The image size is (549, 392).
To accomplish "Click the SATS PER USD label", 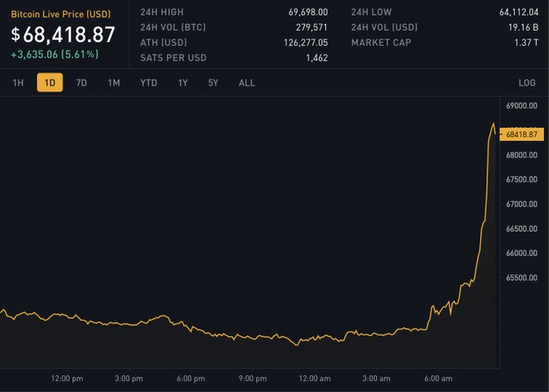I will [x=174, y=58].
